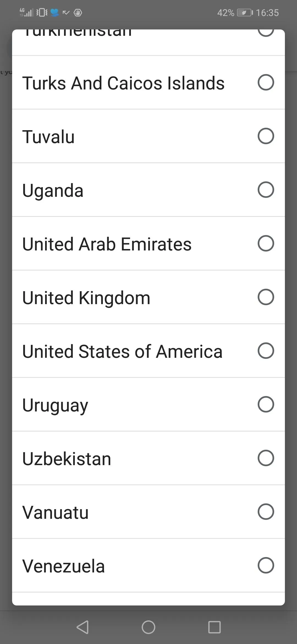Pick the United Kingdom radio button
Image resolution: width=297 pixels, height=644 pixels.
[x=266, y=297]
